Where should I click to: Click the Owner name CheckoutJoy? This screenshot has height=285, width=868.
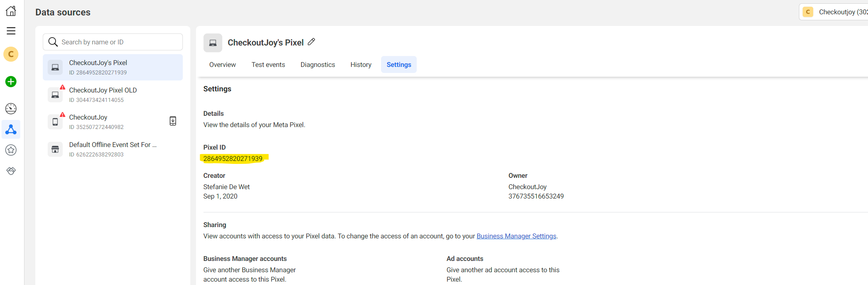527,187
